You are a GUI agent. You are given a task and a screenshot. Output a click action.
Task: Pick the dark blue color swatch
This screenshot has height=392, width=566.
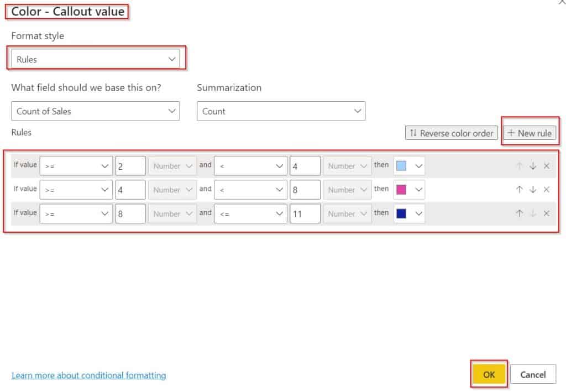click(x=401, y=213)
